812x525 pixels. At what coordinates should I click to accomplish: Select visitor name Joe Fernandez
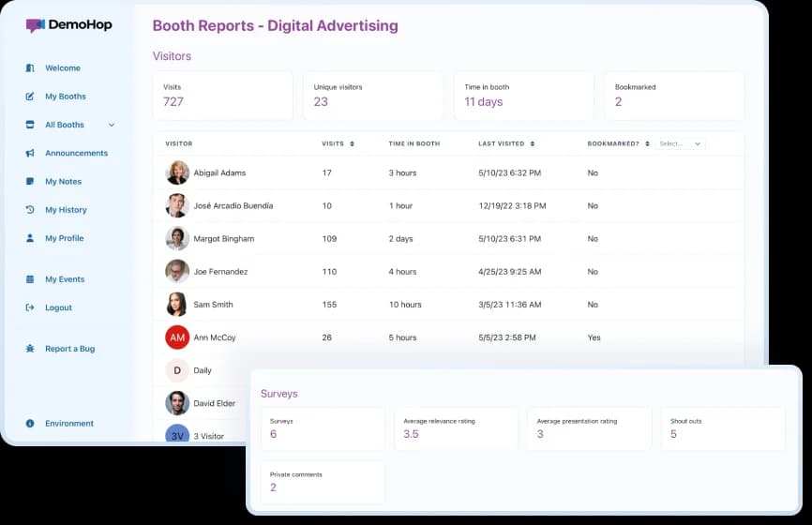pyautogui.click(x=220, y=271)
